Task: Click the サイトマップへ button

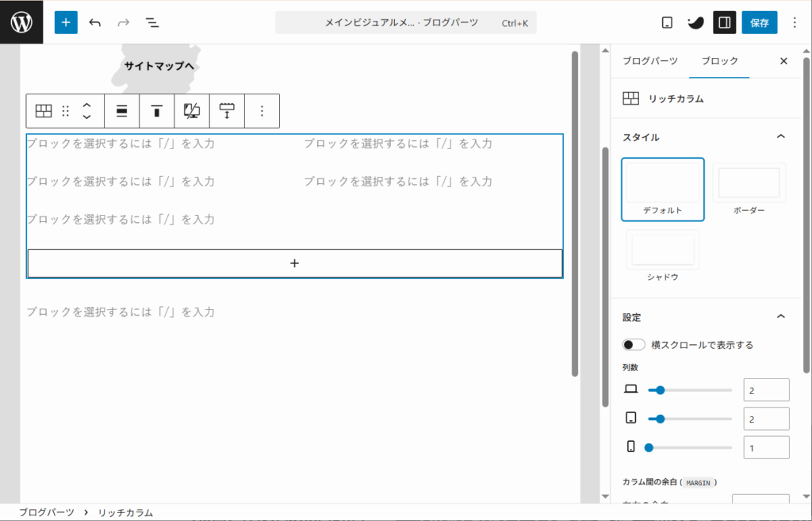Action: pyautogui.click(x=159, y=66)
